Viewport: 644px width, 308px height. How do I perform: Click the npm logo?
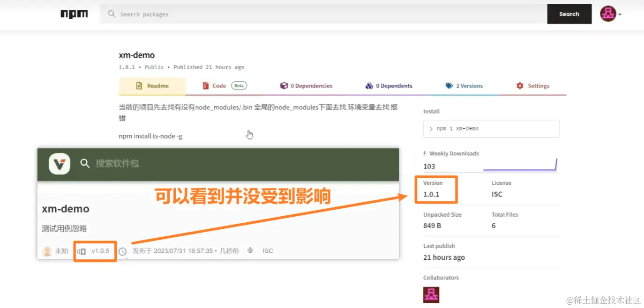pyautogui.click(x=74, y=14)
